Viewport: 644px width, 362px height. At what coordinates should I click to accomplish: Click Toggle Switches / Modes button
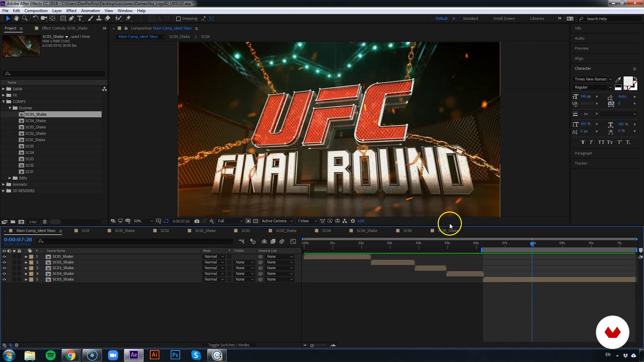[x=229, y=345]
